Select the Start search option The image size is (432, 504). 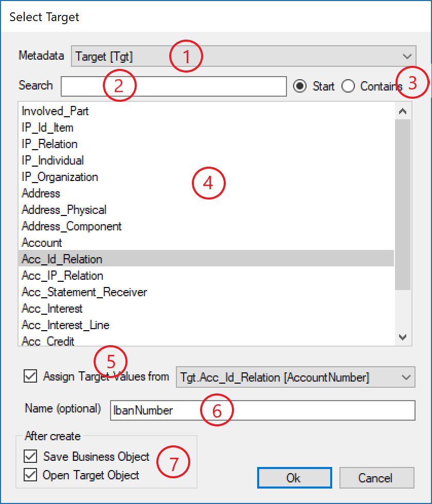click(300, 86)
